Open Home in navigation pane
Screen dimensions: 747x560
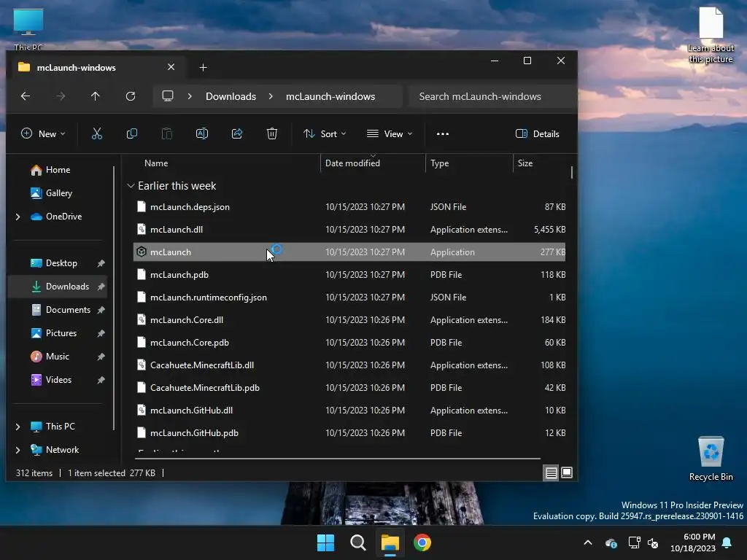point(58,170)
